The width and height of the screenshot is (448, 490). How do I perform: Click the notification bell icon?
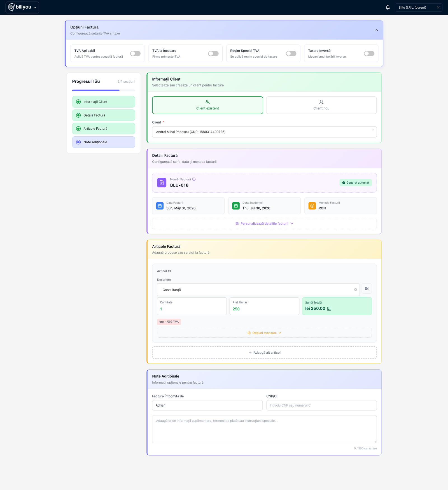tap(388, 8)
